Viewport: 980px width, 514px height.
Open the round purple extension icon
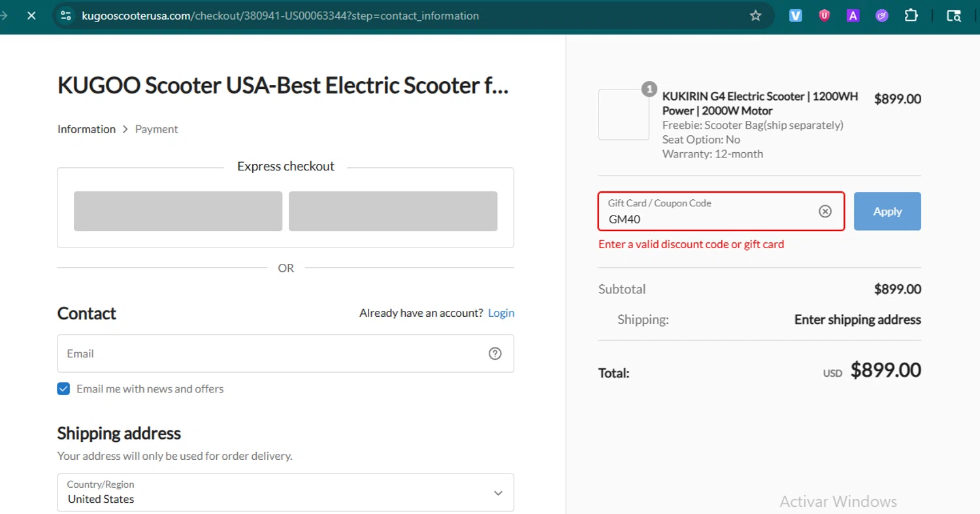(x=882, y=15)
